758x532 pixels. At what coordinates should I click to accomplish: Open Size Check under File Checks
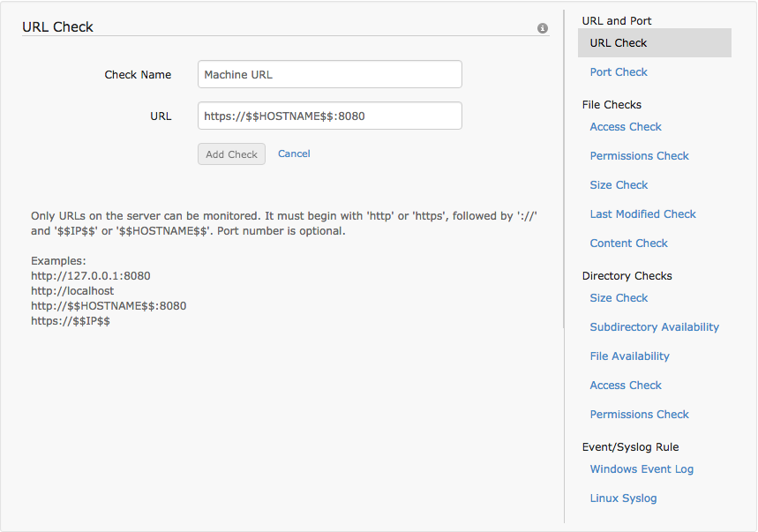619,185
